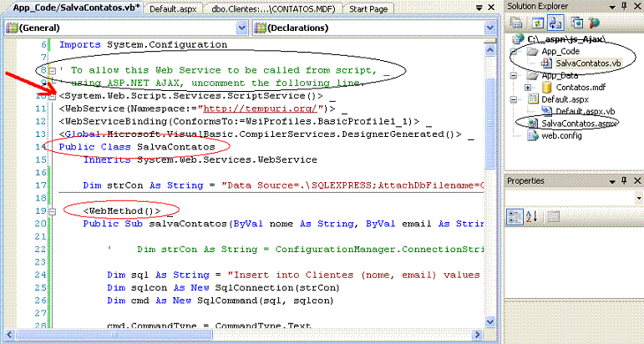Toggle the Nest Related Files toolbar icon
This screenshot has width=644, height=344.
tap(555, 23)
